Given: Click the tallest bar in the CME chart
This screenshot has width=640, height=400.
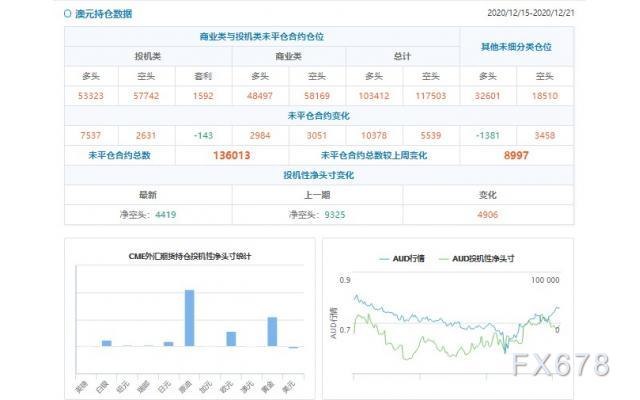Looking at the screenshot, I should pyautogui.click(x=189, y=318).
